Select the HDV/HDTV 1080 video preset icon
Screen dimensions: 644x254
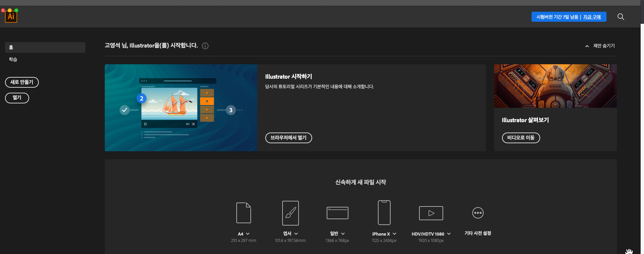pyautogui.click(x=431, y=213)
